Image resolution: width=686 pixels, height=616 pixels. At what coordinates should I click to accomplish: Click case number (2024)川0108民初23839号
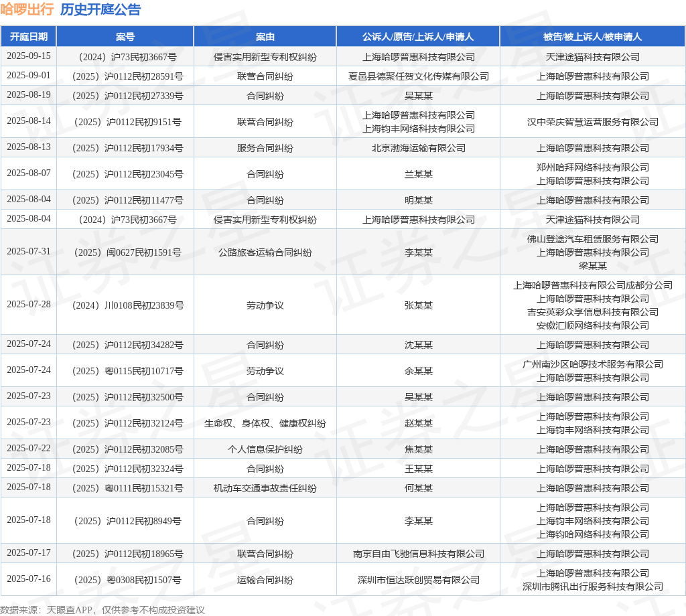[x=127, y=305]
